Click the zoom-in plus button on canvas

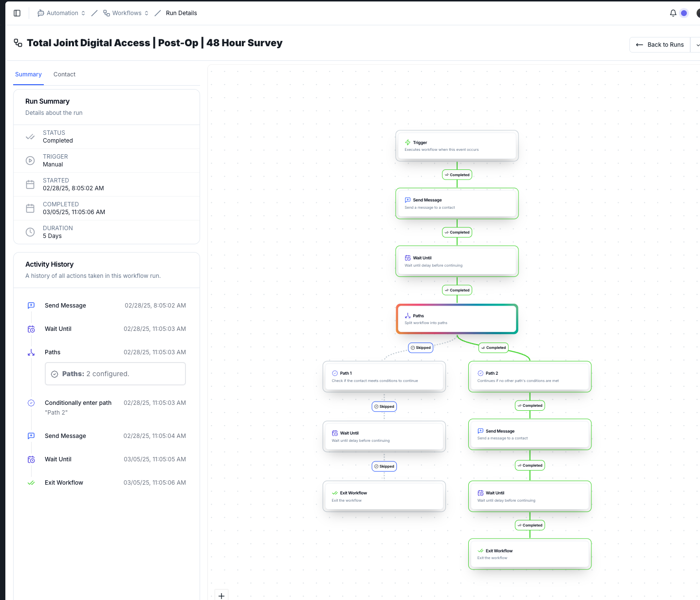[x=221, y=596]
